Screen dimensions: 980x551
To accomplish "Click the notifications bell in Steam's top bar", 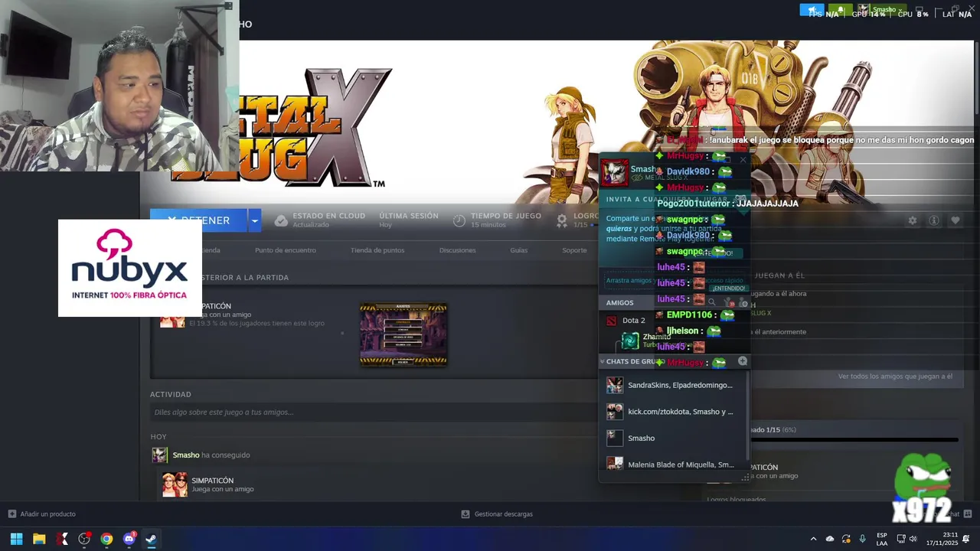I will tap(840, 10).
